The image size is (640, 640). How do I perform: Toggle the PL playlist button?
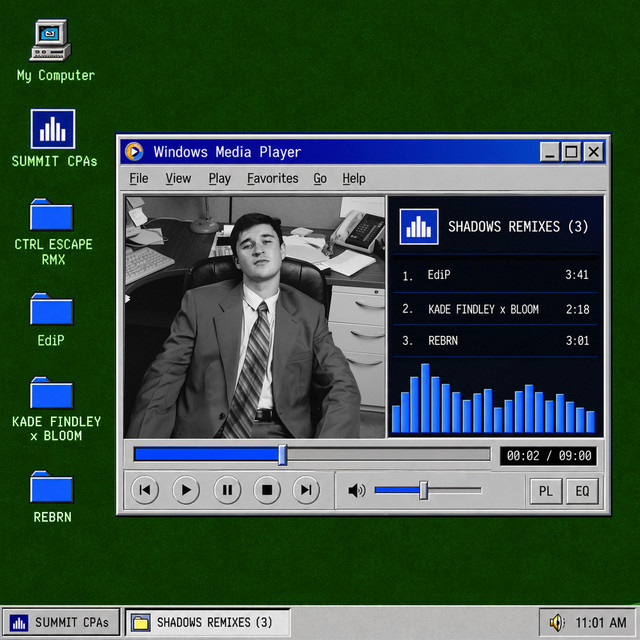[x=546, y=491]
